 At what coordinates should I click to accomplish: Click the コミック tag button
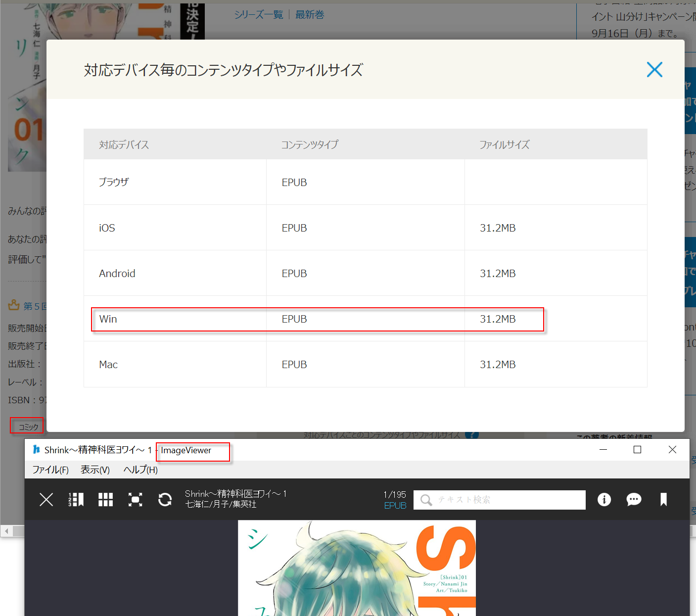tap(28, 427)
